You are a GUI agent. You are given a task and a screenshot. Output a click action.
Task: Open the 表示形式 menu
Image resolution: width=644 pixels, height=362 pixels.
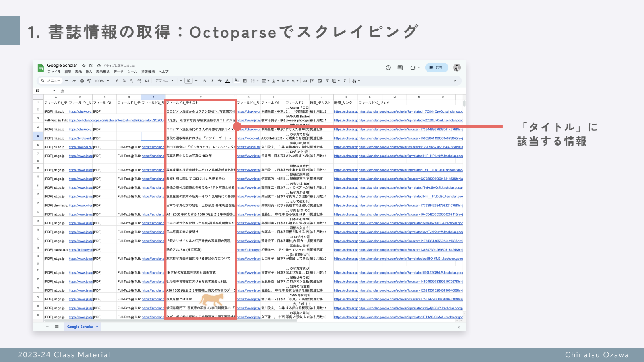pyautogui.click(x=103, y=72)
